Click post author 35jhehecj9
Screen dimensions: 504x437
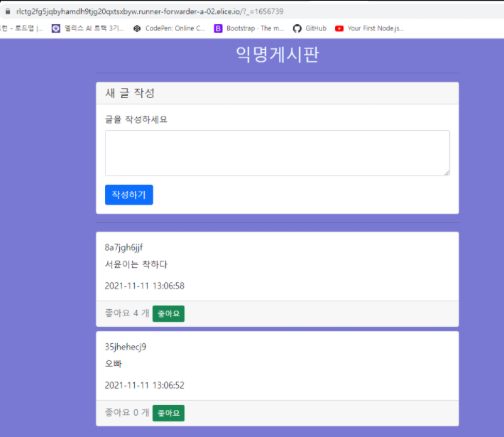[126, 347]
